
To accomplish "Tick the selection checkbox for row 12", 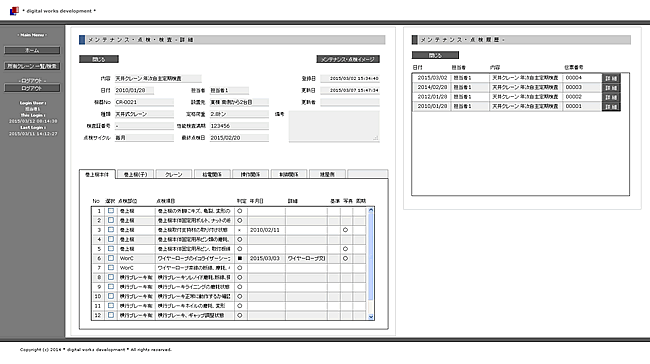I will pyautogui.click(x=111, y=315).
